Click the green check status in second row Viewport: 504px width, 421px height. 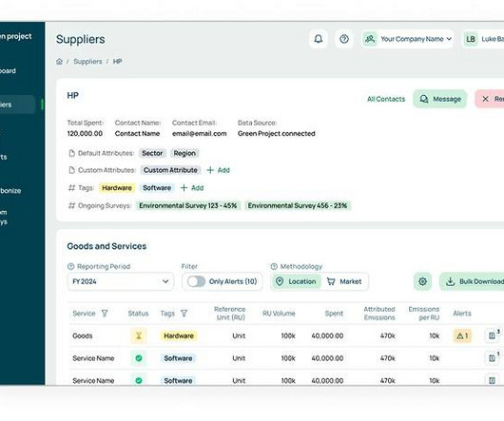tap(139, 358)
